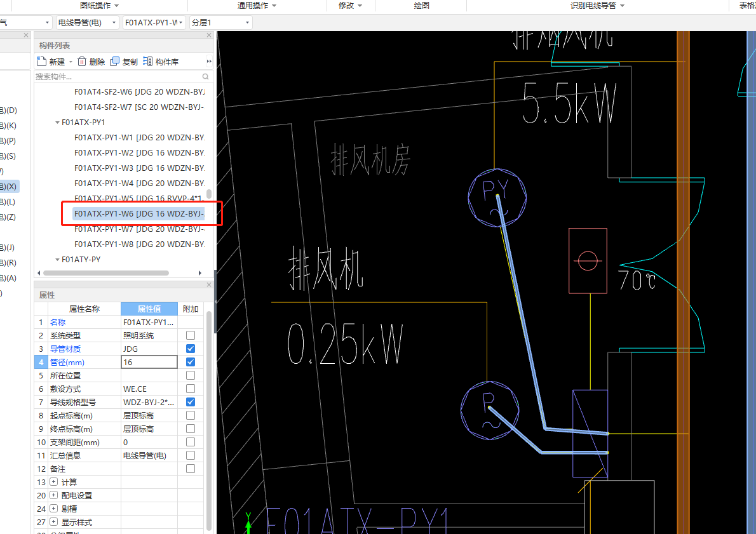
Task: Open the 电线导管(电) dropdown
Action: pyautogui.click(x=87, y=22)
